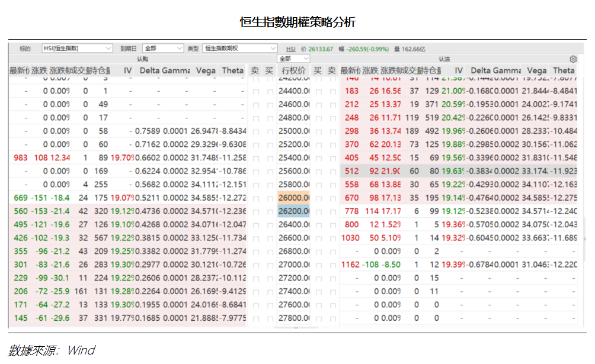
Task: Click the call-side IV column header
Action: pyautogui.click(x=127, y=70)
